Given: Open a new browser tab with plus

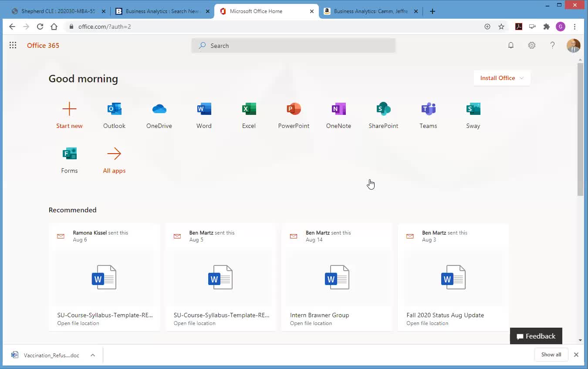Looking at the screenshot, I should tap(432, 11).
